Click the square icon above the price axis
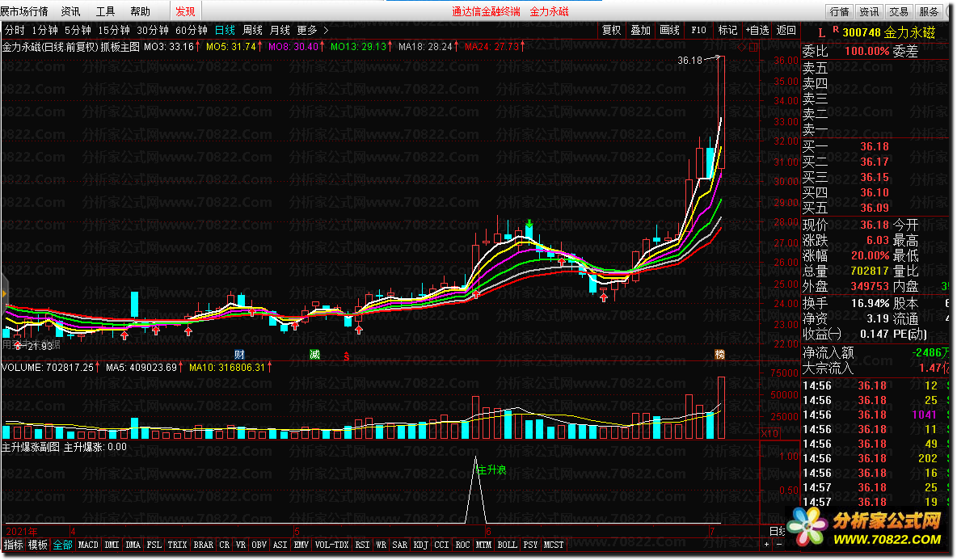 754,47
